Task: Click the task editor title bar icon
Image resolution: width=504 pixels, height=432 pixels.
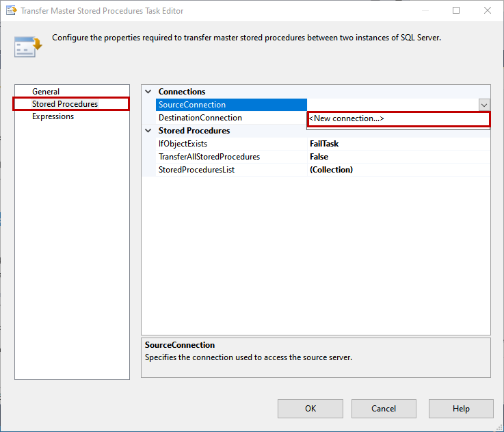Action: (10, 11)
